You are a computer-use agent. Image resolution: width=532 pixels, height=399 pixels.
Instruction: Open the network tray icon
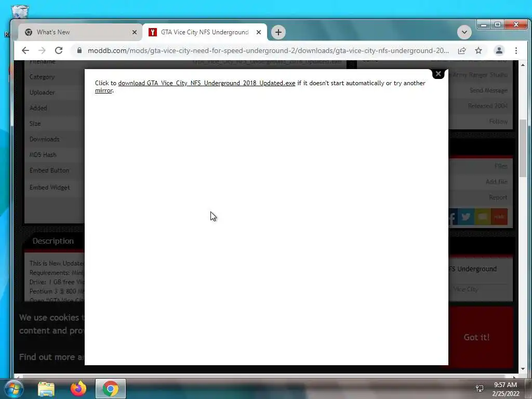[480, 389]
